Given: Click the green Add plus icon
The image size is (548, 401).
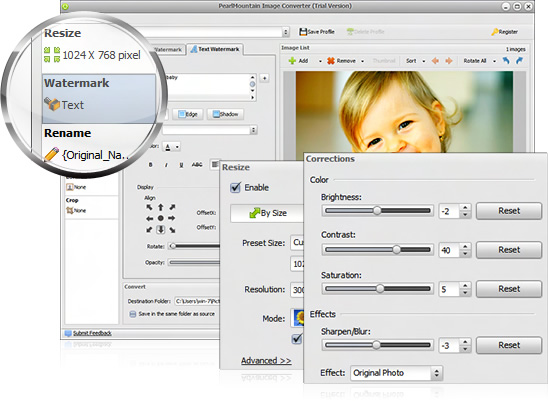Looking at the screenshot, I should (x=292, y=61).
